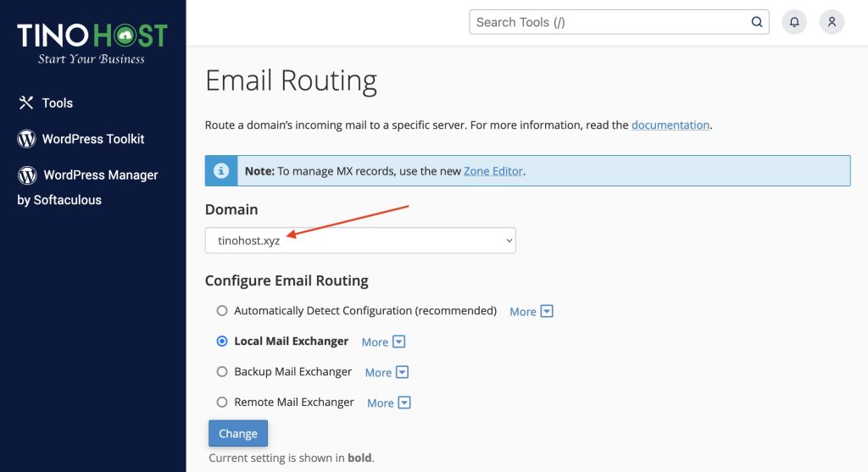The width and height of the screenshot is (868, 472).
Task: Open the user account icon
Action: [832, 22]
